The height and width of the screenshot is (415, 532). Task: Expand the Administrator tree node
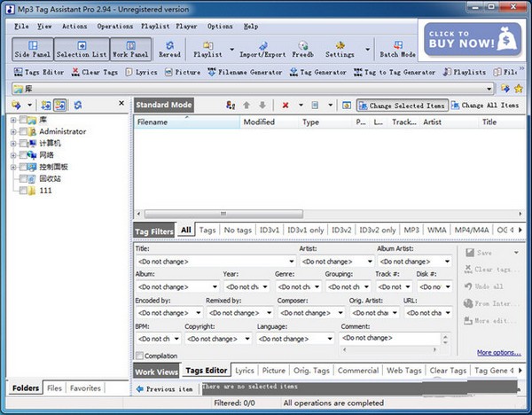pos(13,131)
